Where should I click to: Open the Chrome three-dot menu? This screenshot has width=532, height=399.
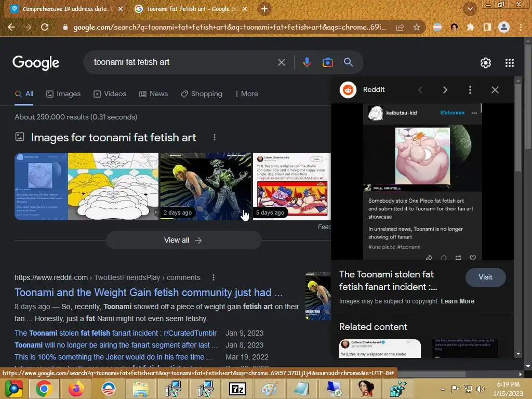point(521,27)
